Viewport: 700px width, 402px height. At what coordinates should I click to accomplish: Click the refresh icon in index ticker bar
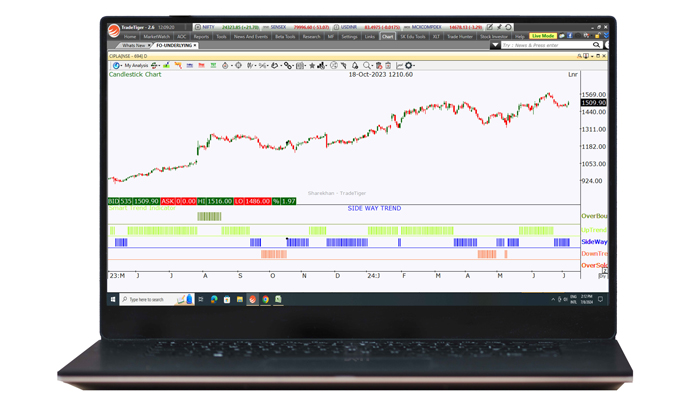point(508,27)
